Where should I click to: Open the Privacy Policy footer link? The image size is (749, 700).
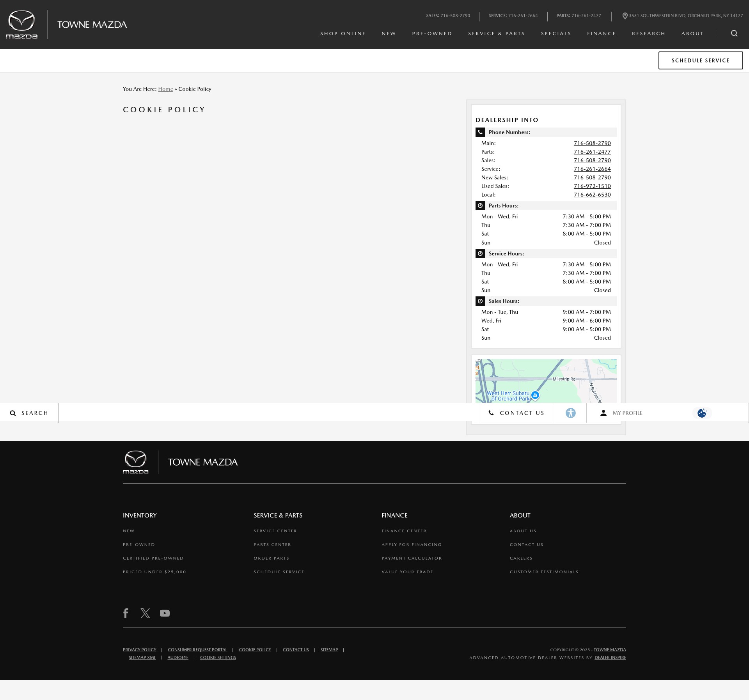(x=139, y=650)
